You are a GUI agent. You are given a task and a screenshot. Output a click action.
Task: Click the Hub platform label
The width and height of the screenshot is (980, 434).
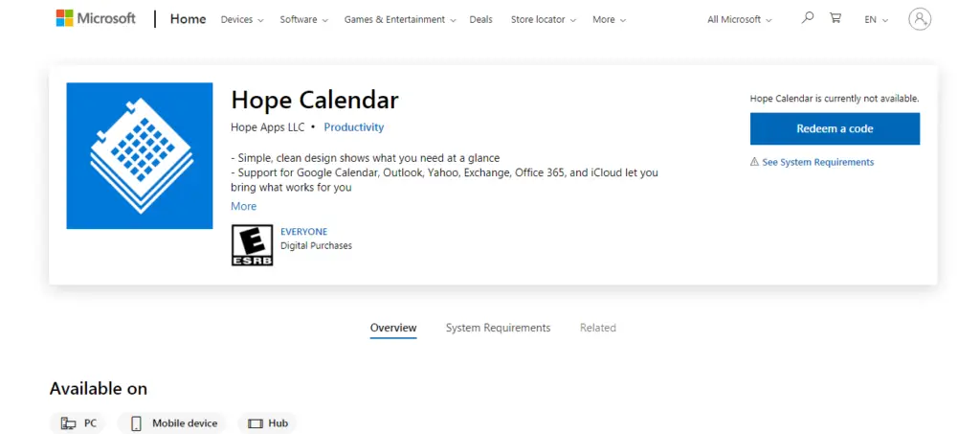(278, 423)
